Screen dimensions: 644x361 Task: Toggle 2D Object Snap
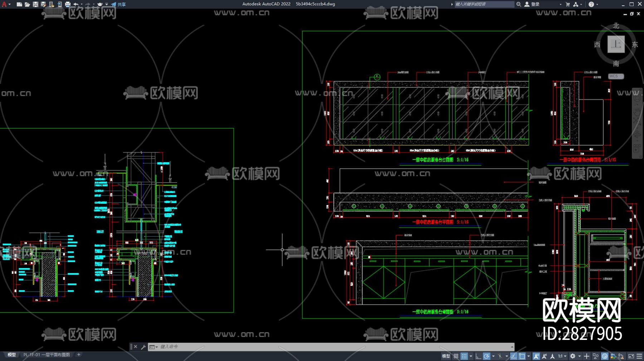pos(522,356)
